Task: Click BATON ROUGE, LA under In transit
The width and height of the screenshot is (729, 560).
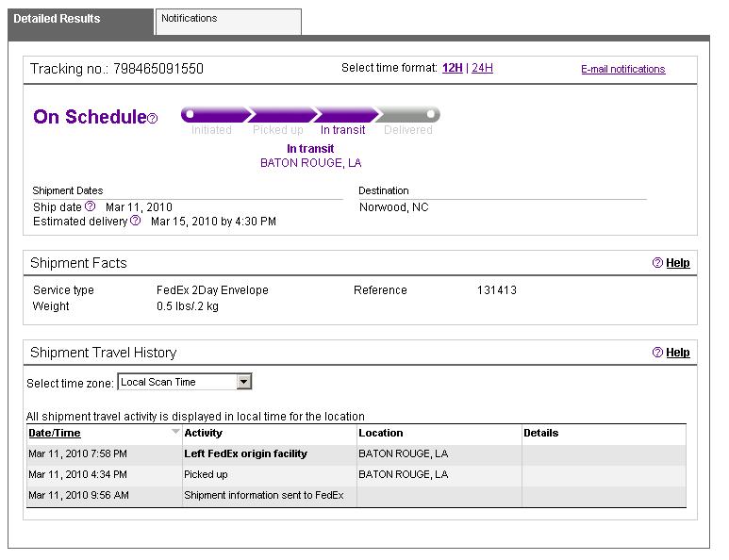Action: (x=310, y=163)
